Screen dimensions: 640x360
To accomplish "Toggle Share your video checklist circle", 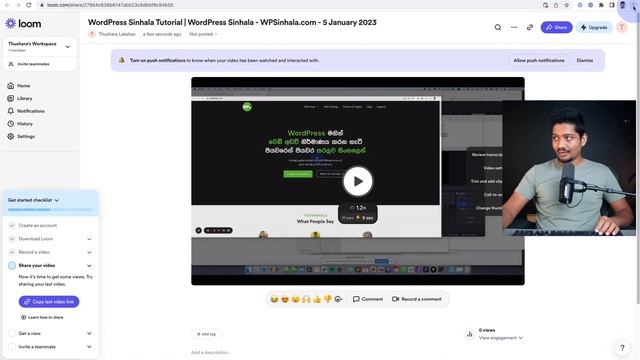I will pyautogui.click(x=12, y=266).
